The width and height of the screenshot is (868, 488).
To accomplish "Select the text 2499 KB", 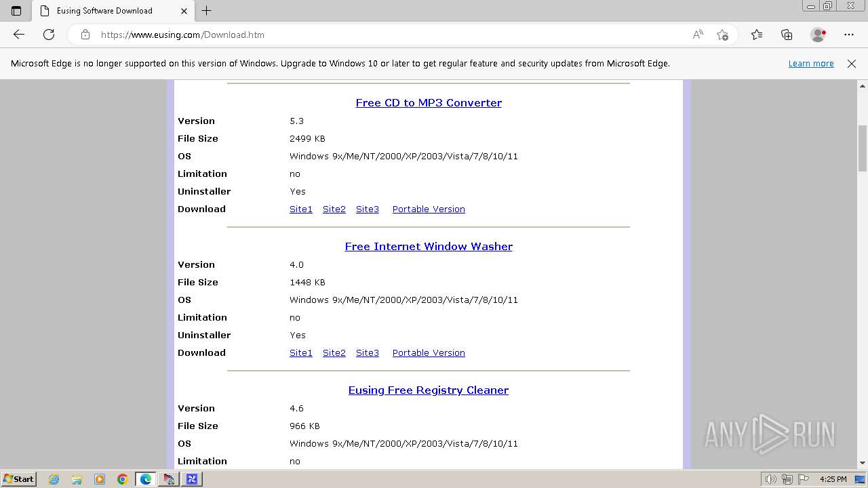I will [307, 139].
